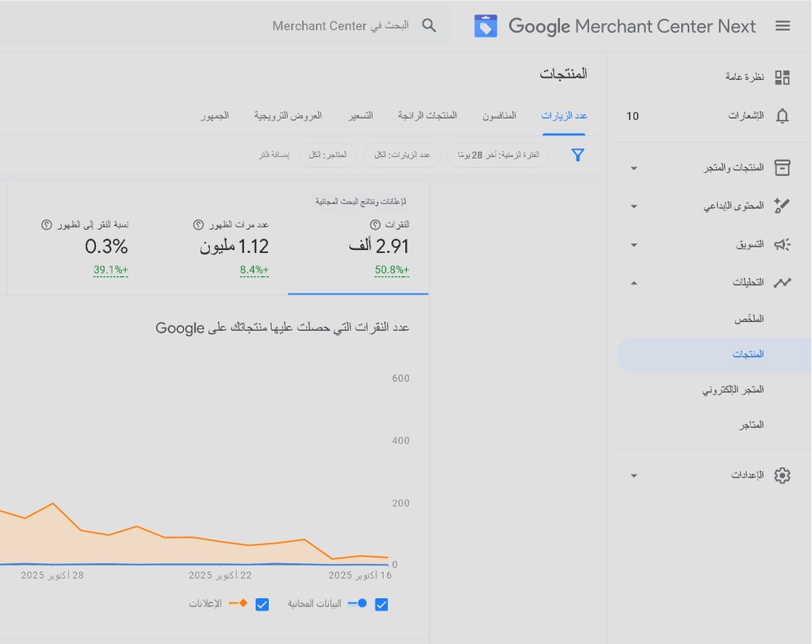Click the blue filter funnel icon

point(578,155)
